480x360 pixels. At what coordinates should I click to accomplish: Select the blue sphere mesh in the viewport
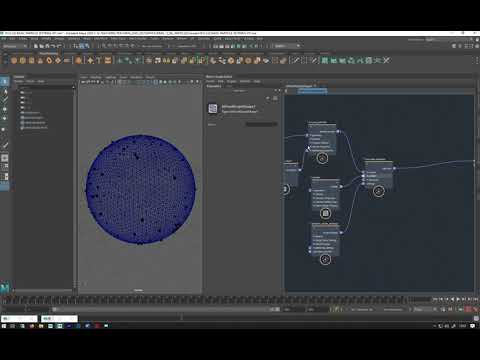141,189
